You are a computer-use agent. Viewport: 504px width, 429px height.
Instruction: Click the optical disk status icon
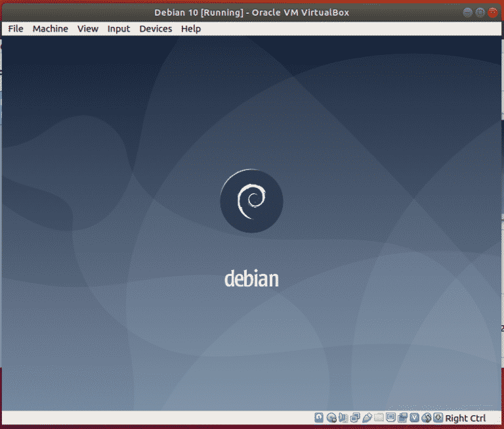(331, 418)
